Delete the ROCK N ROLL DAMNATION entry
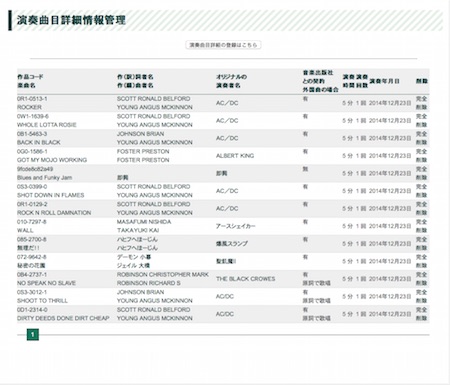 [x=421, y=208]
